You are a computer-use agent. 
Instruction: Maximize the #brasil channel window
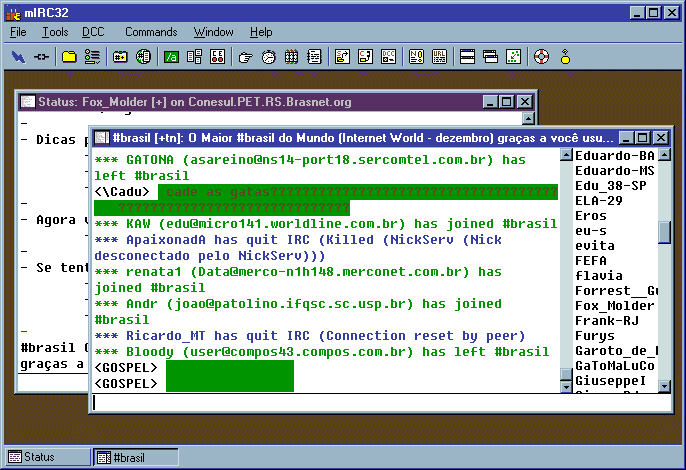tap(643, 138)
